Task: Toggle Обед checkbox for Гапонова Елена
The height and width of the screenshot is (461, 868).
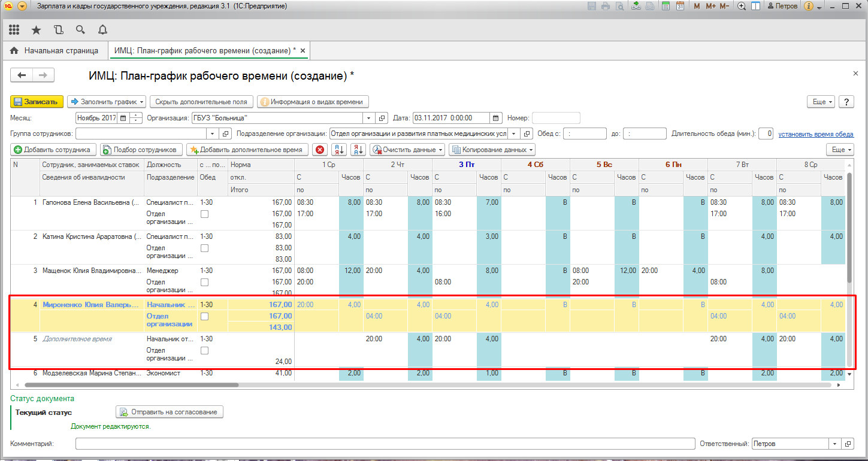Action: pos(204,214)
